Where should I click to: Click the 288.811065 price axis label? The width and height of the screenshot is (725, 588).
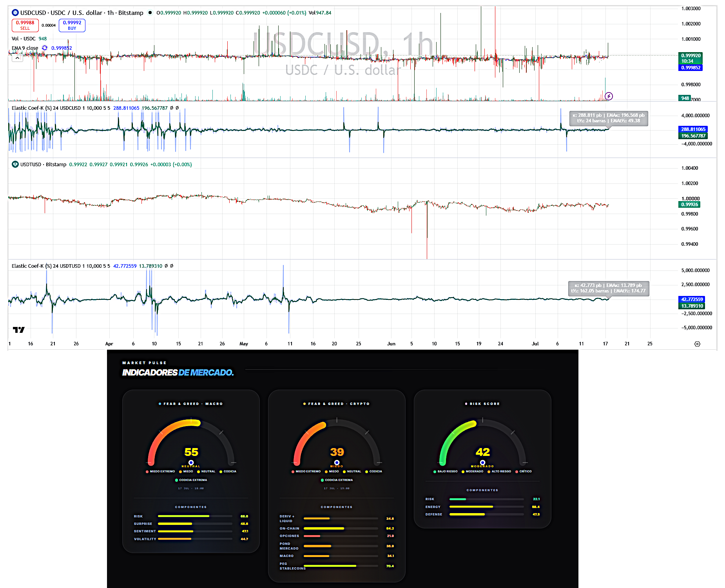coord(693,129)
